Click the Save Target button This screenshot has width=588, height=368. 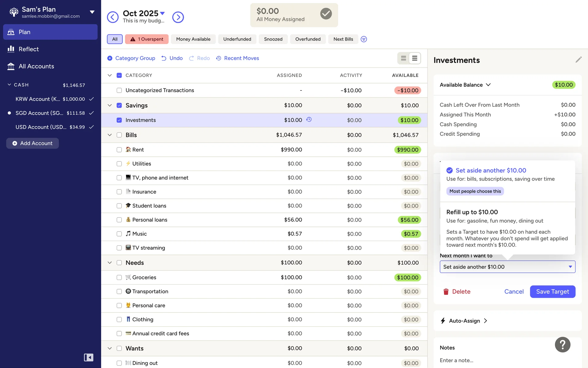pyautogui.click(x=552, y=292)
